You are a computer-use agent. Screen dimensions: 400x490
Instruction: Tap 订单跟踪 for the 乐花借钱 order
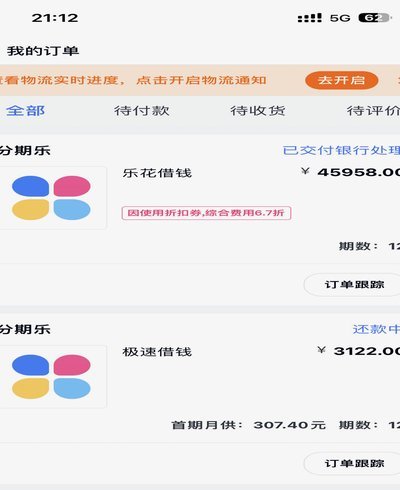353,285
